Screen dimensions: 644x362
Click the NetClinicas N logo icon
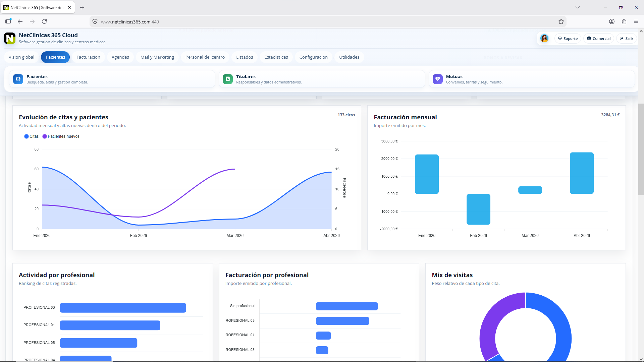(10, 38)
